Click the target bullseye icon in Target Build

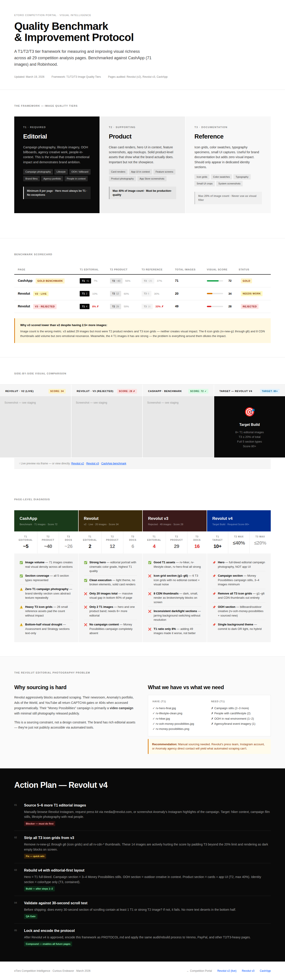click(x=250, y=412)
